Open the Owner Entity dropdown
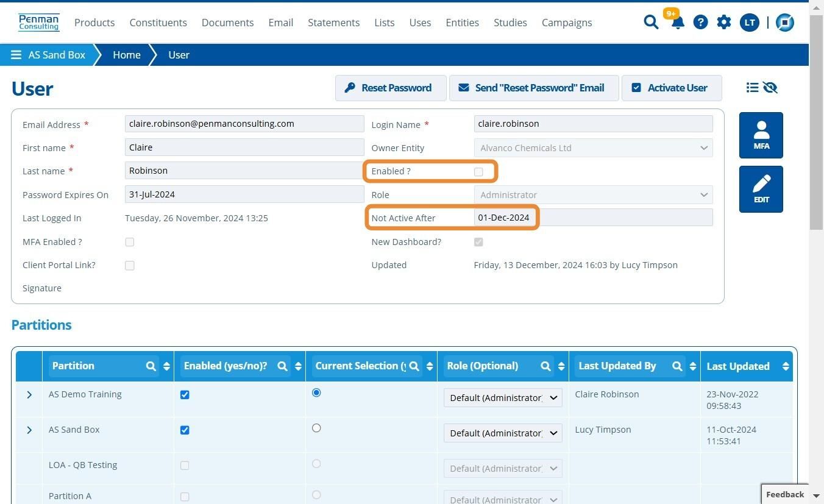This screenshot has height=504, width=824. coord(593,148)
